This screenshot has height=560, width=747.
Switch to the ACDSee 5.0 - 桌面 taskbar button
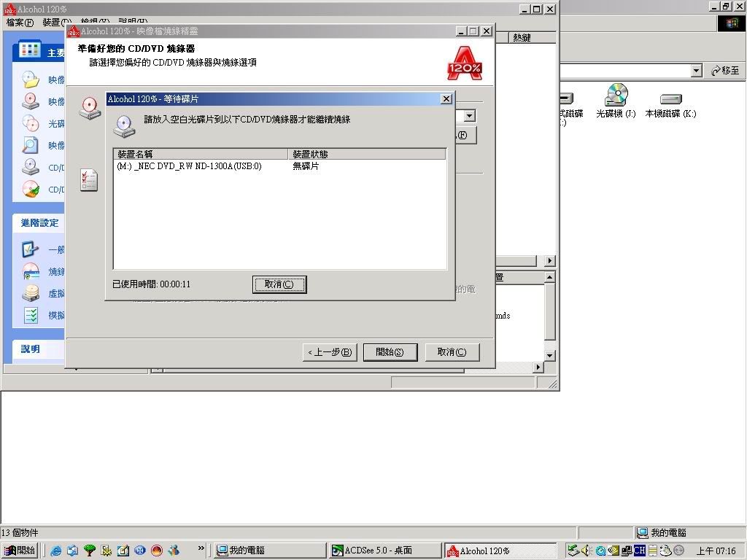pyautogui.click(x=385, y=551)
